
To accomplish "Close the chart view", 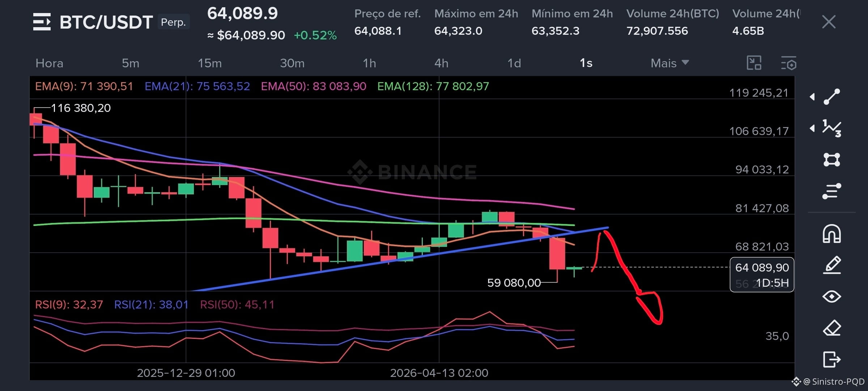I will click(x=829, y=22).
